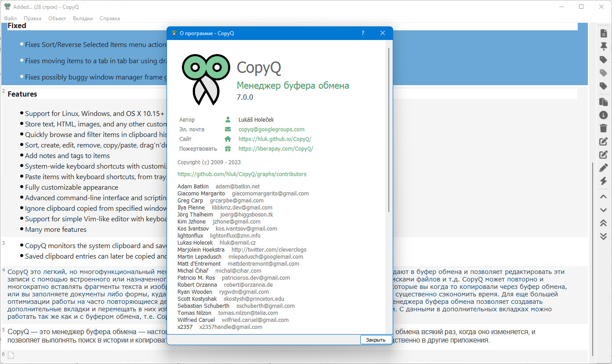Screen dimensions: 612x364
Task: Click the pin icon in the side toolbar
Action: pos(603,46)
